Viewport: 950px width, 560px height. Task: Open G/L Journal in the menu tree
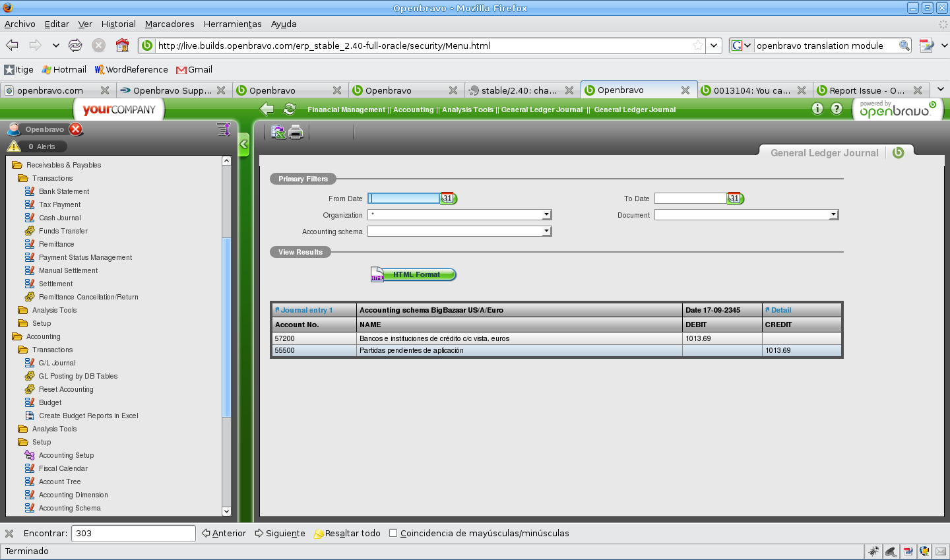[57, 363]
